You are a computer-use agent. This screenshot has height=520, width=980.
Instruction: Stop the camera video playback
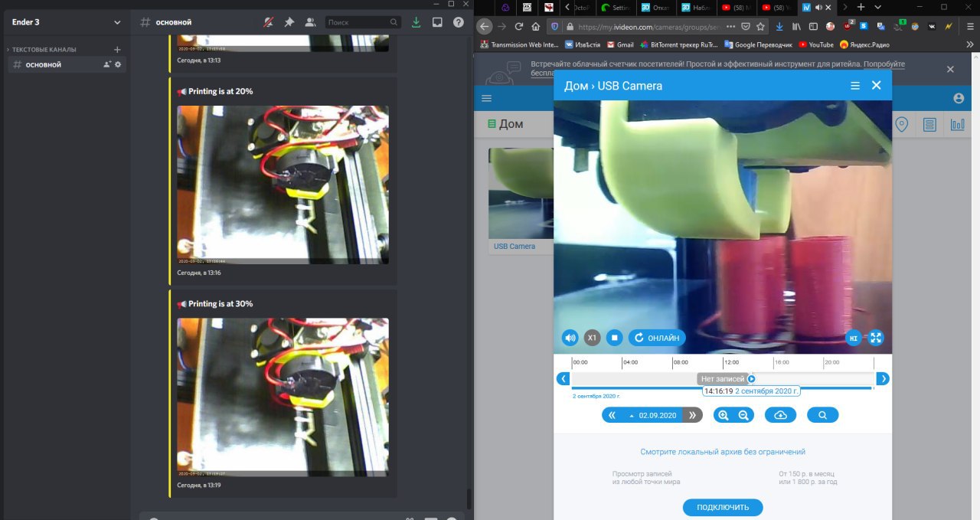tap(614, 338)
